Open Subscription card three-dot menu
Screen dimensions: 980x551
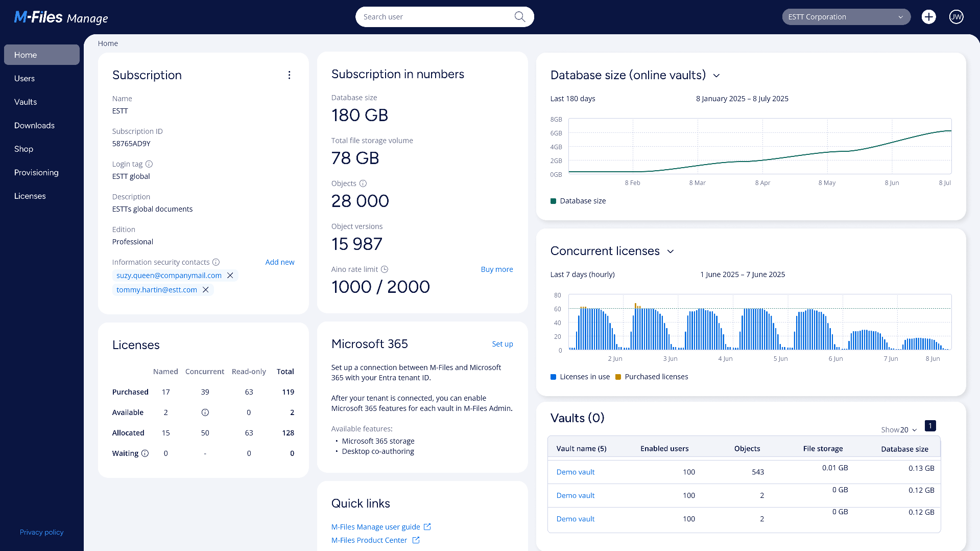click(289, 75)
